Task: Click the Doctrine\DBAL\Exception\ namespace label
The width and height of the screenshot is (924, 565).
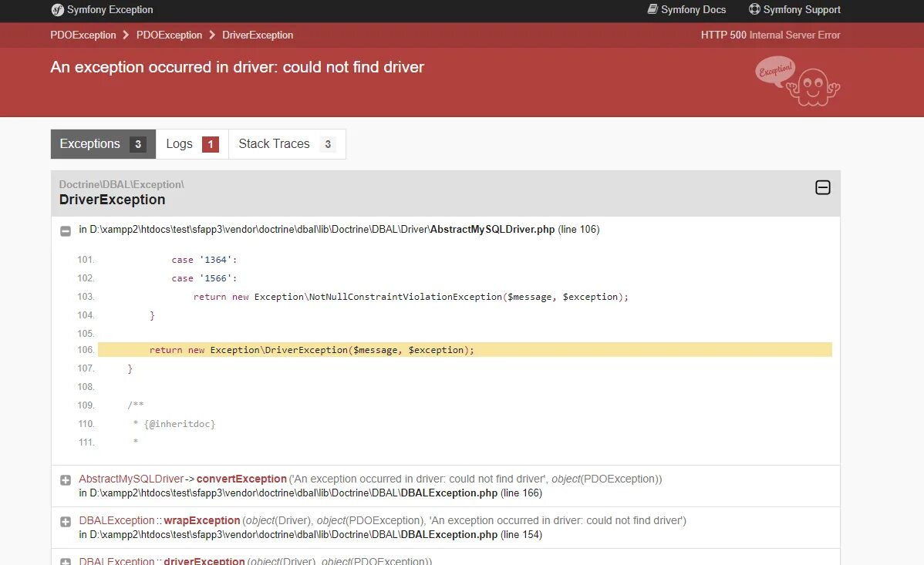Action: tap(121, 184)
